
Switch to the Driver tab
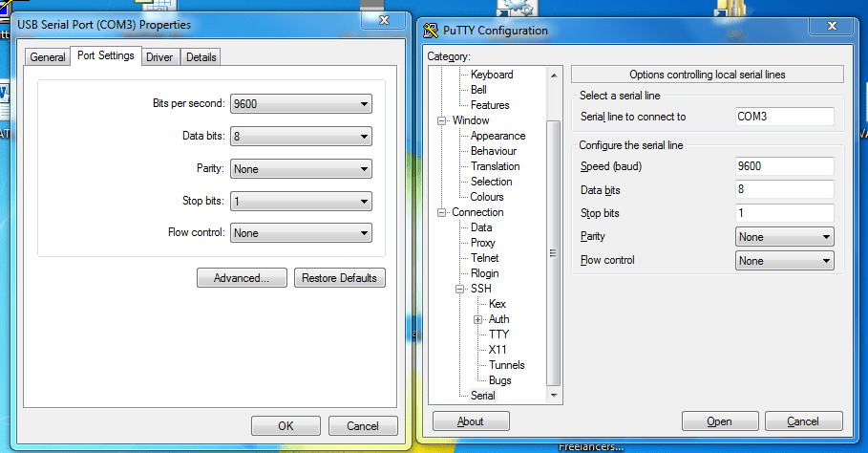159,57
